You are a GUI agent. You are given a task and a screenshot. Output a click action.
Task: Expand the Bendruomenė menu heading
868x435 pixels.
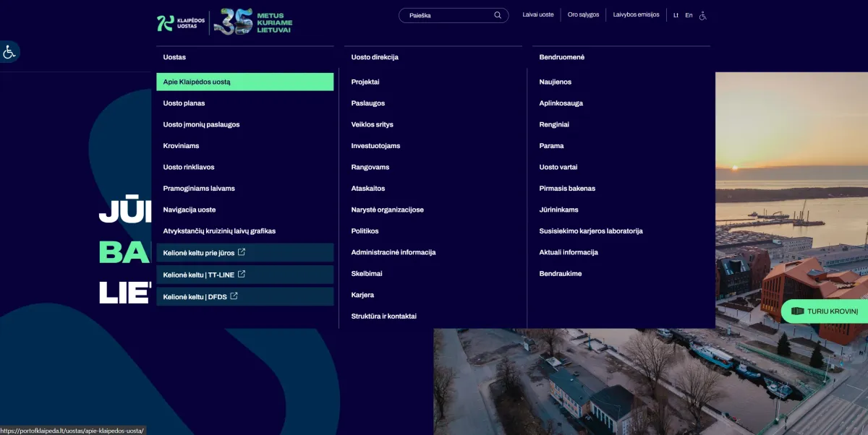pos(561,57)
